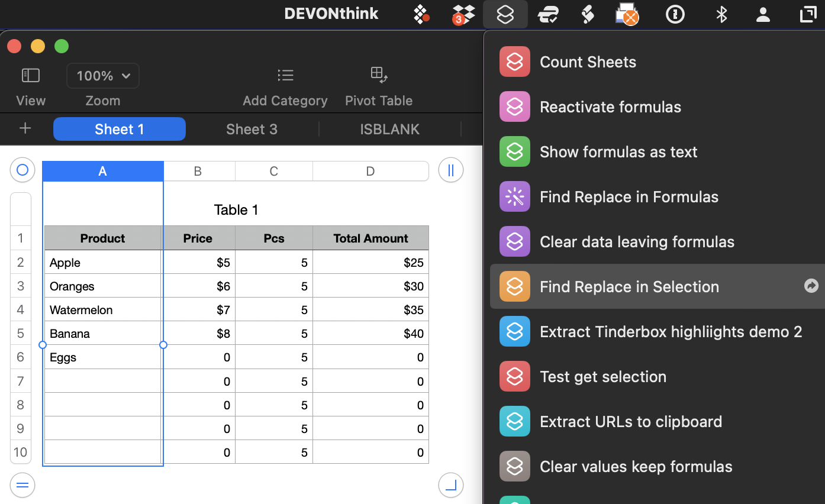Click the dots grid menu bar icon
The image size is (825, 504).
coord(421,14)
